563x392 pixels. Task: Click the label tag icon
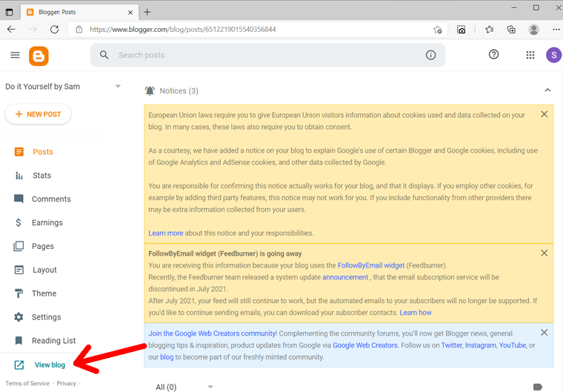[538, 386]
